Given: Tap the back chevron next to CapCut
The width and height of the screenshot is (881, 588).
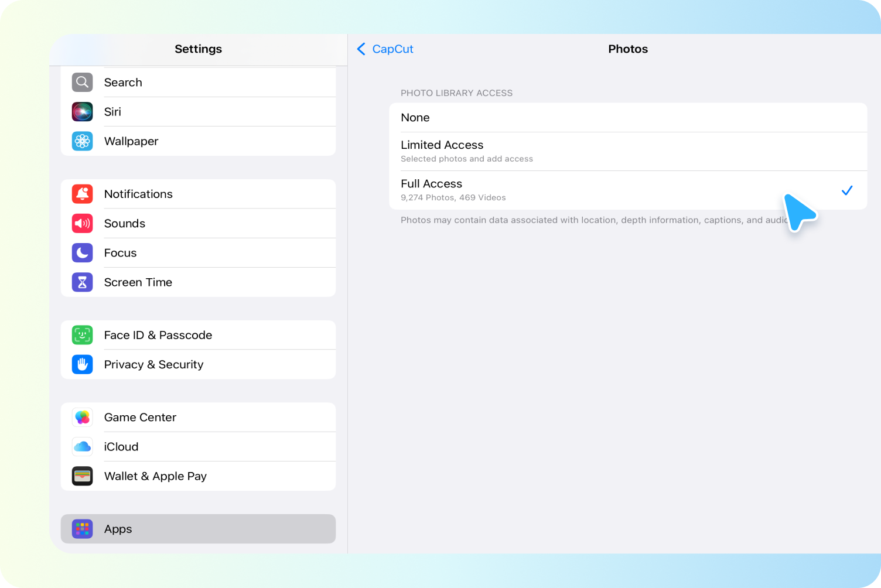Looking at the screenshot, I should click(x=361, y=49).
